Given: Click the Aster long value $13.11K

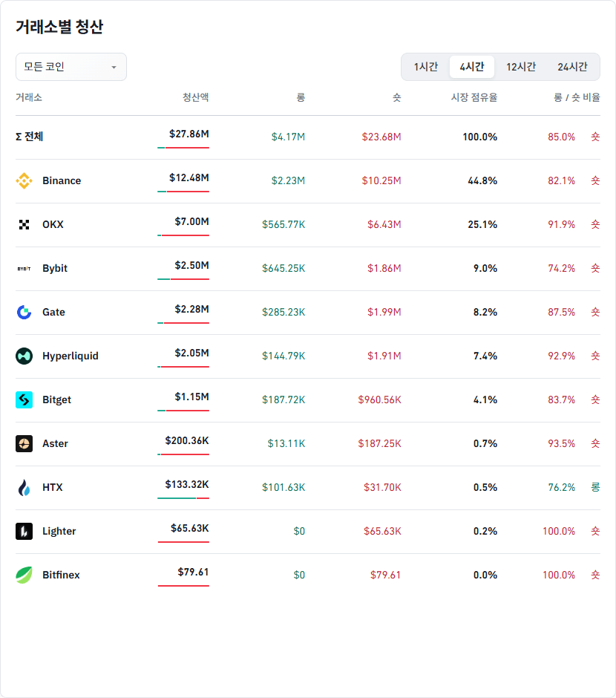Looking at the screenshot, I should 286,444.
